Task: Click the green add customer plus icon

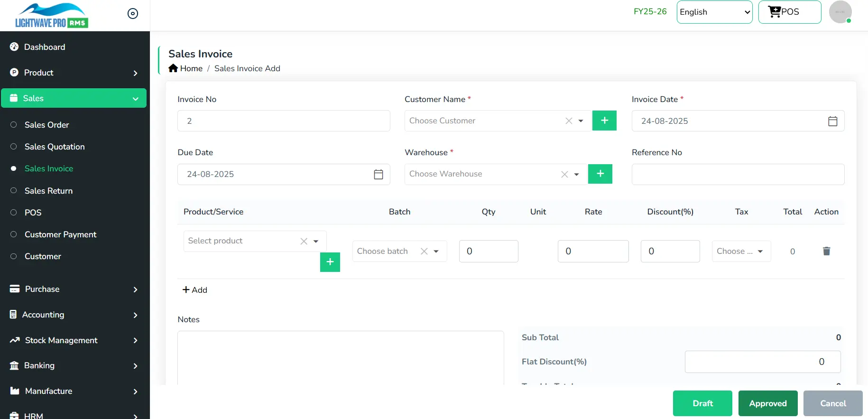Action: tap(604, 121)
